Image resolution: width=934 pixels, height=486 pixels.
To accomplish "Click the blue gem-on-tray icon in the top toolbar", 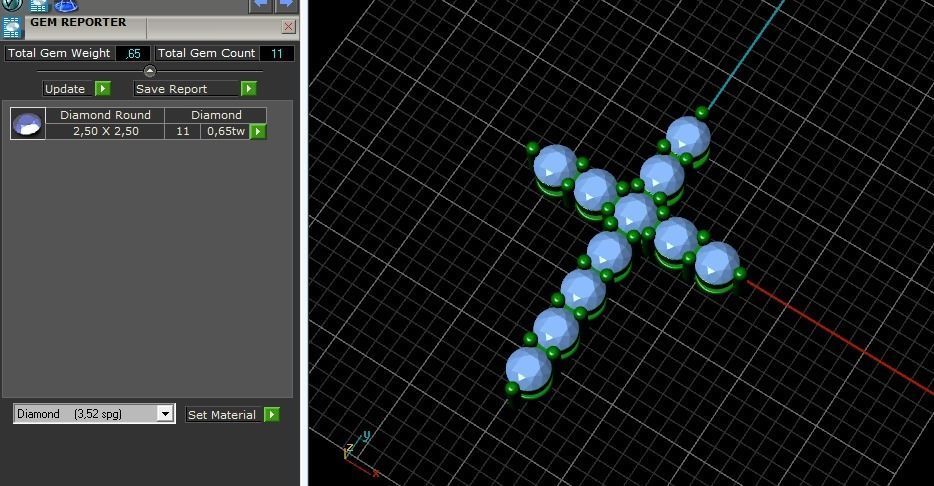I will coord(66,6).
